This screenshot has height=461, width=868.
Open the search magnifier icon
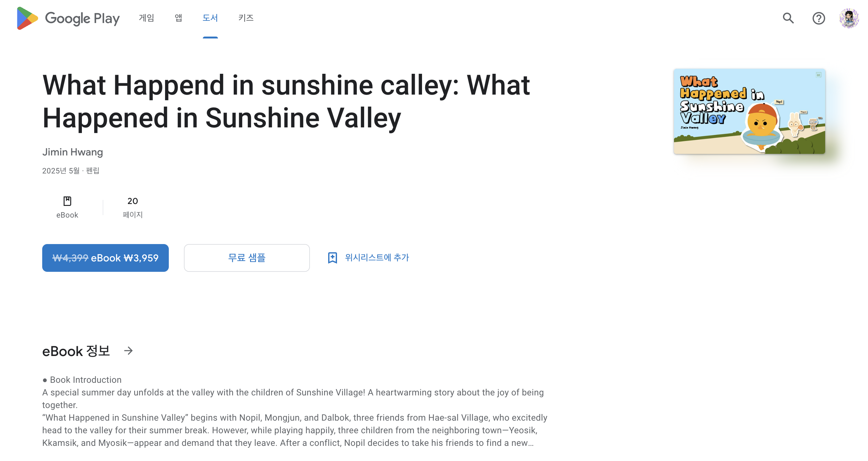[788, 18]
